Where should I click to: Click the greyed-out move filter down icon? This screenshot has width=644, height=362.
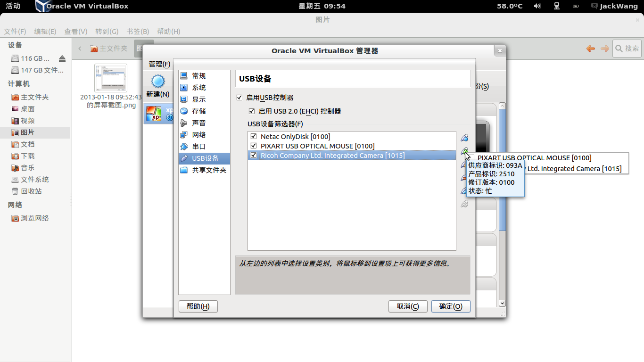tap(464, 204)
